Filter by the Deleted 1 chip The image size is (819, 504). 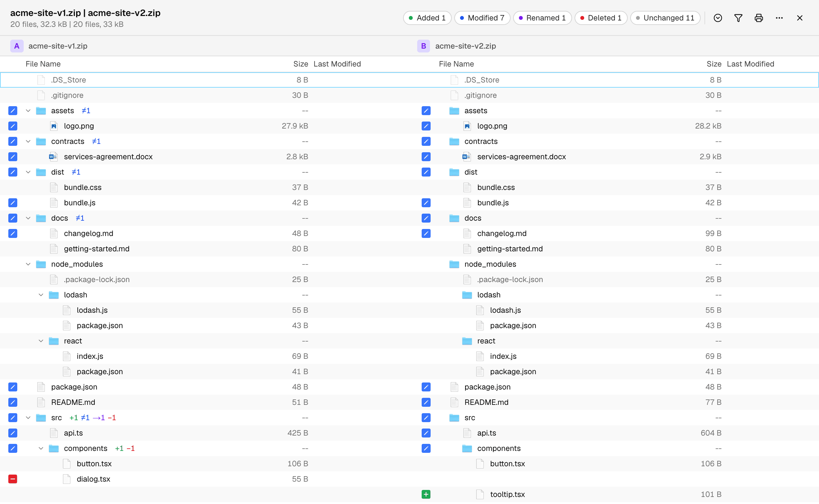click(600, 18)
